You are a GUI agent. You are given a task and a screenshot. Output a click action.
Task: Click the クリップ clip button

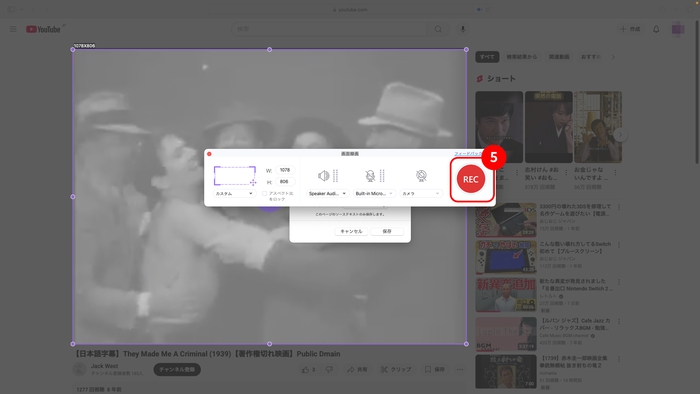pyautogui.click(x=396, y=369)
